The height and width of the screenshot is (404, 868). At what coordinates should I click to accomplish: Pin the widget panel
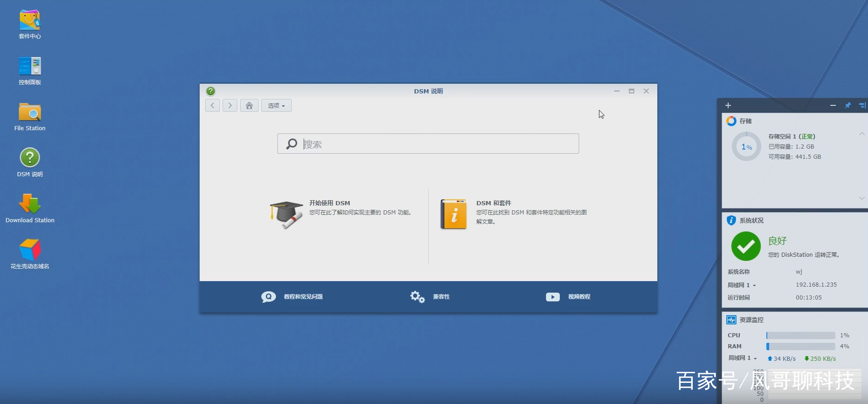848,105
